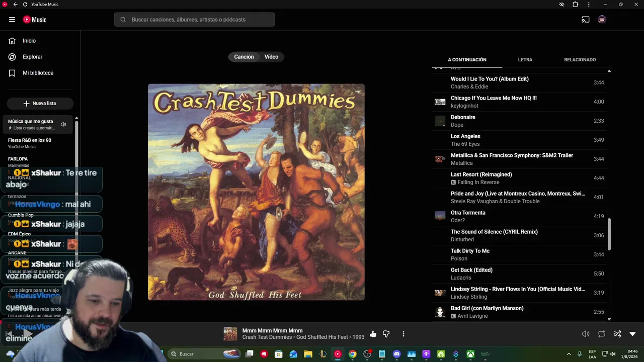Click the ESP LAA input language indicator
644x362 pixels.
[592, 354]
